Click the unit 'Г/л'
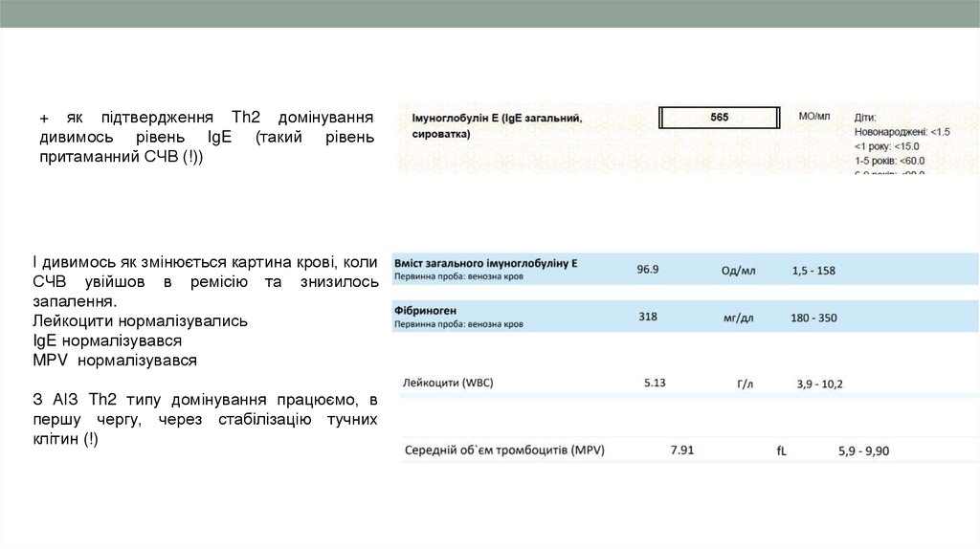 pyautogui.click(x=745, y=384)
